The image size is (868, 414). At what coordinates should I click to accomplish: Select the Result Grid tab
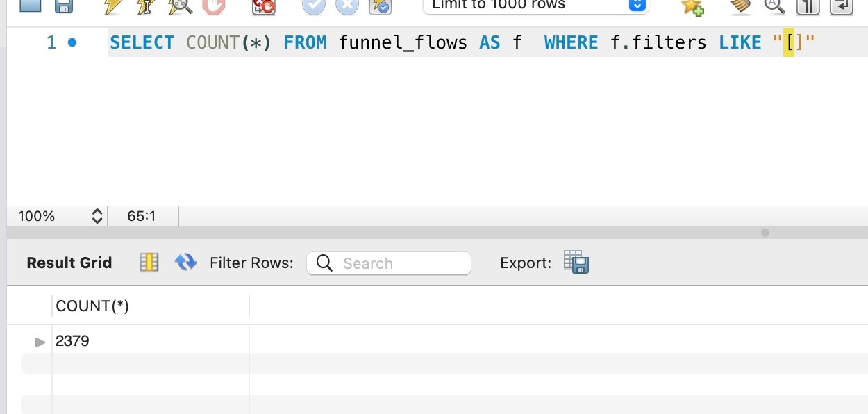[x=69, y=263]
